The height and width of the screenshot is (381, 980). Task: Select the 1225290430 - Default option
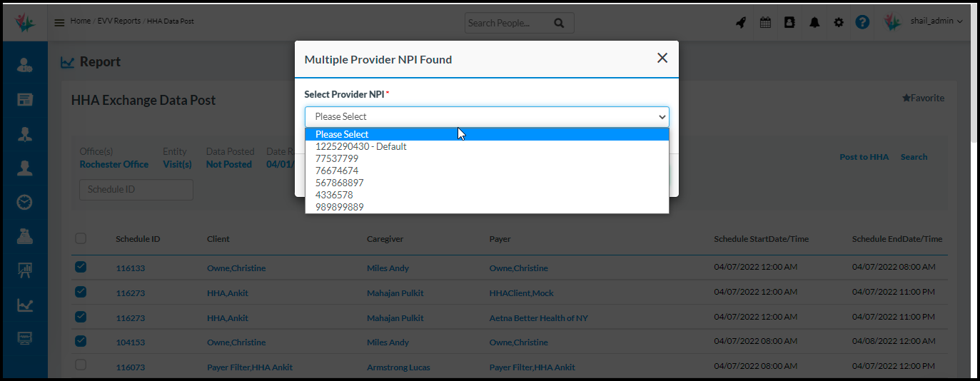point(360,146)
